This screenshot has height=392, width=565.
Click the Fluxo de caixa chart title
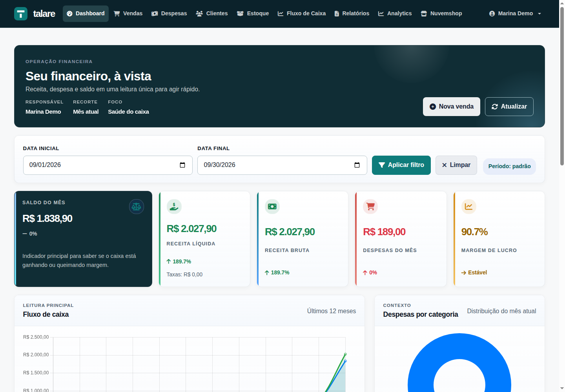pyautogui.click(x=46, y=314)
